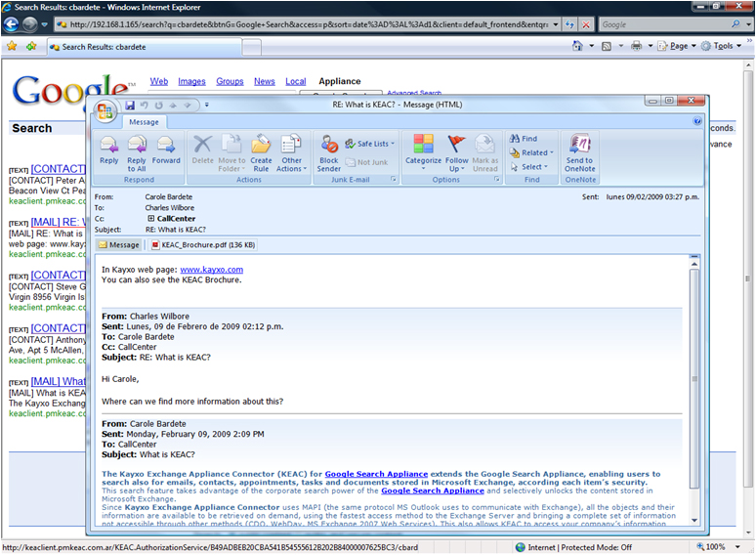756x555 pixels.
Task: Click Block Sender icon
Action: pyautogui.click(x=329, y=153)
